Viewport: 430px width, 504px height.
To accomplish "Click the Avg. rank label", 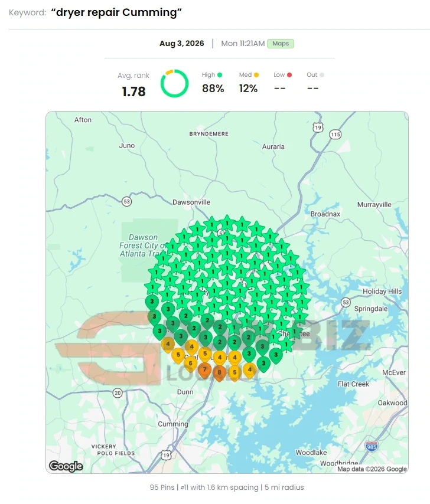I will coord(133,76).
